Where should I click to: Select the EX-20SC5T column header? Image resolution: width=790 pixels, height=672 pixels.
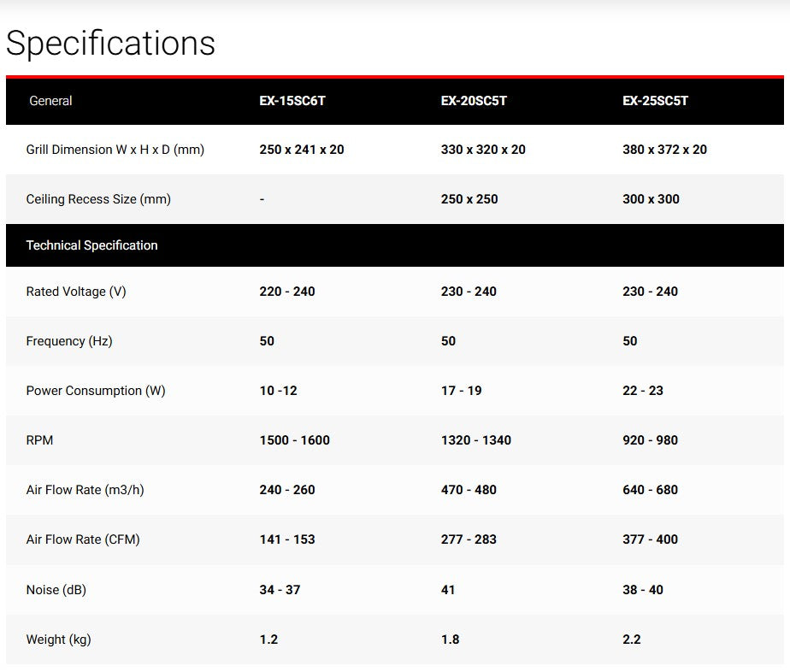tap(474, 101)
